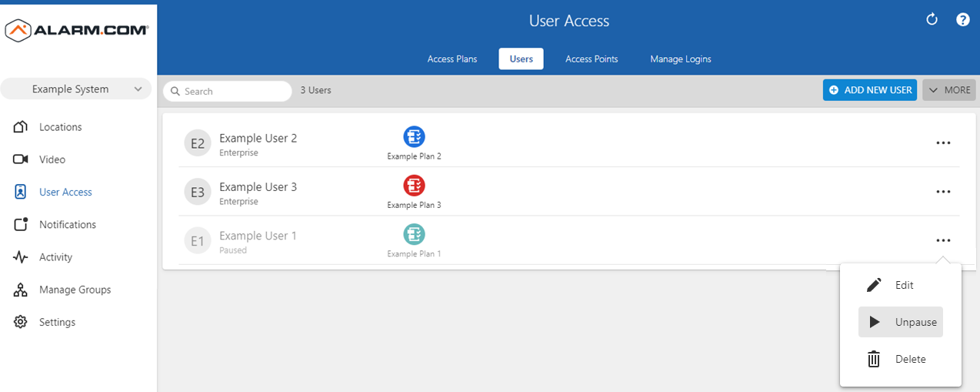The width and height of the screenshot is (980, 392).
Task: Click the blue Example Plan 2 icon
Action: pyautogui.click(x=414, y=137)
